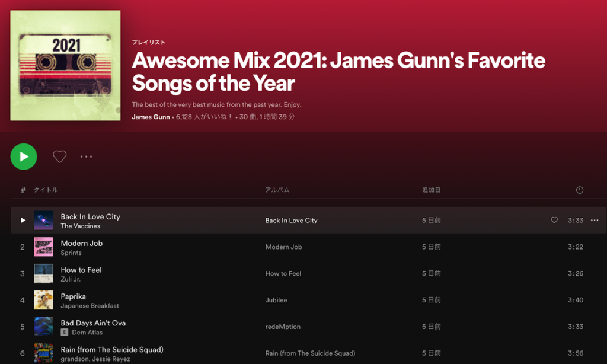Click the '30 曲, 1 時間 39 分' playlist length
Viewport: 607px width, 364px height.
[x=267, y=117]
